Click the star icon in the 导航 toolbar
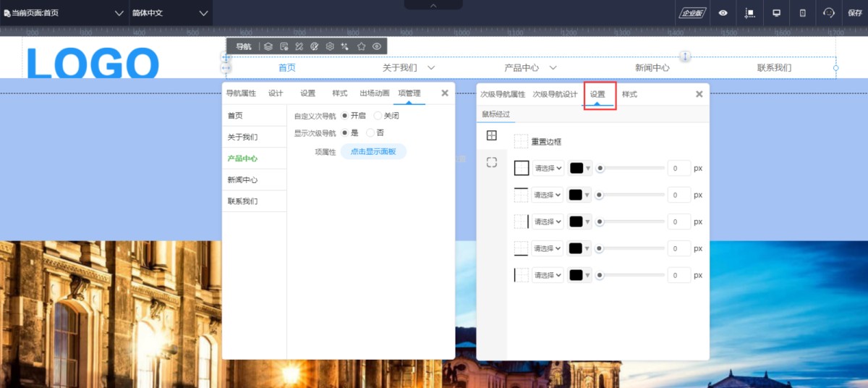The height and width of the screenshot is (388, 868). tap(361, 46)
